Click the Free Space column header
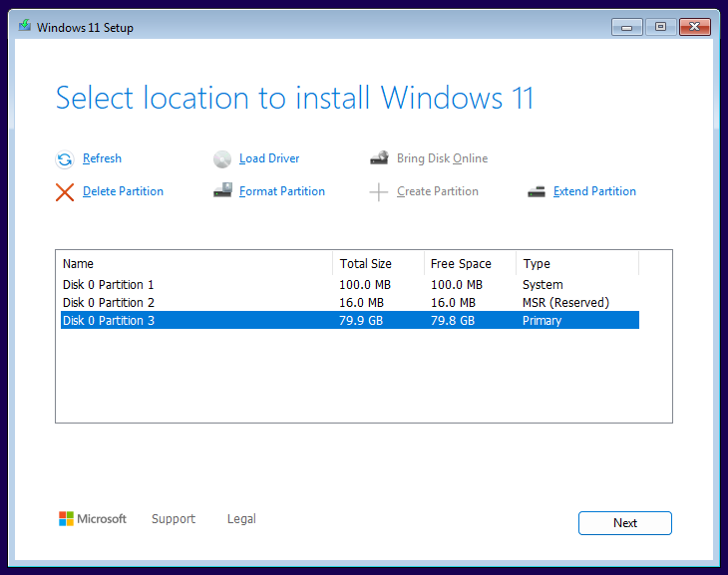The height and width of the screenshot is (575, 728). pos(470,264)
